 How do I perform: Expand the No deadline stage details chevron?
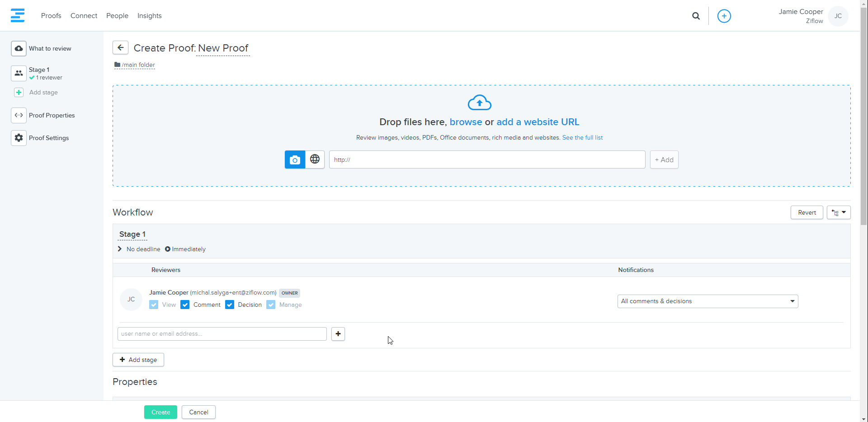click(x=120, y=249)
